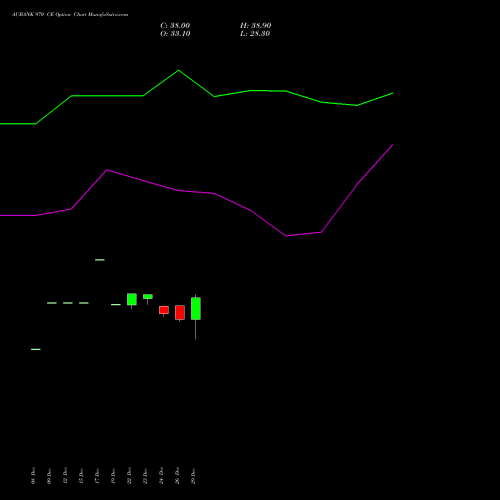Select the open value O: 33.10
Viewport: 500px width, 500px height.
coord(175,34)
